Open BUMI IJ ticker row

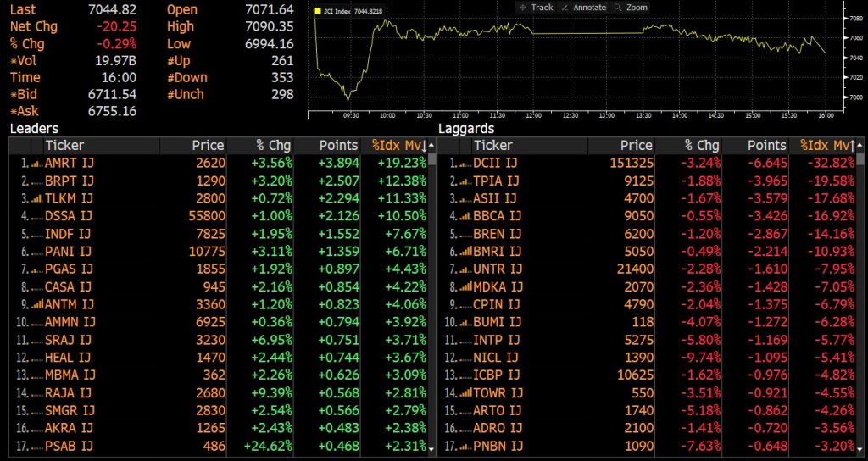(498, 322)
